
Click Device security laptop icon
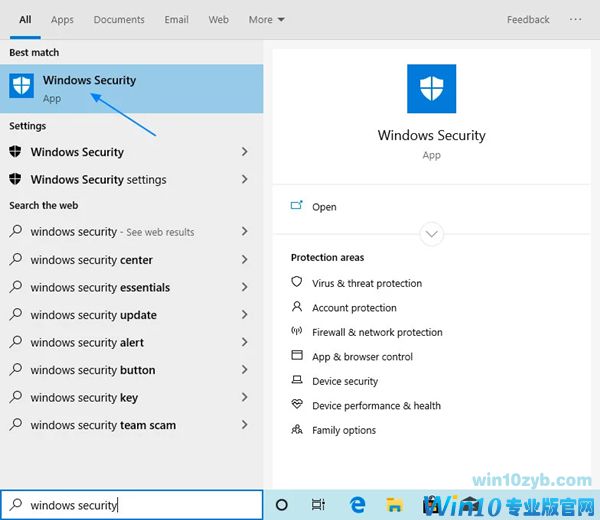coord(297,380)
